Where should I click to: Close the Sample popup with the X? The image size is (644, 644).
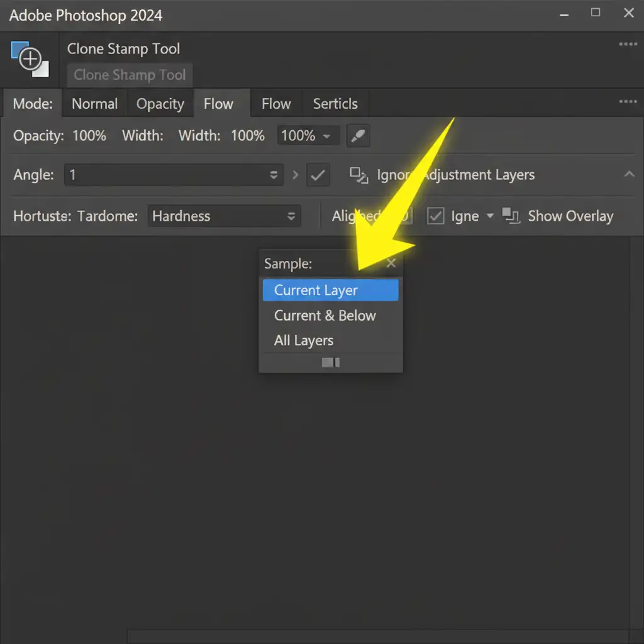[x=391, y=264]
